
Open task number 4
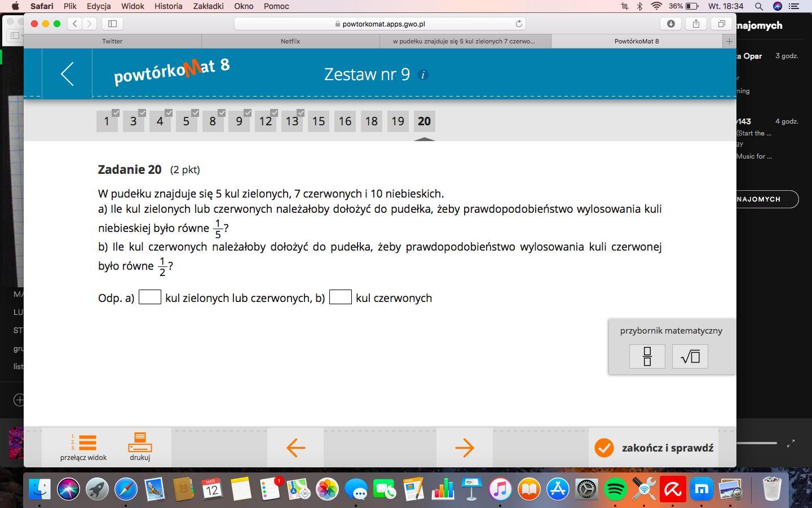[160, 121]
